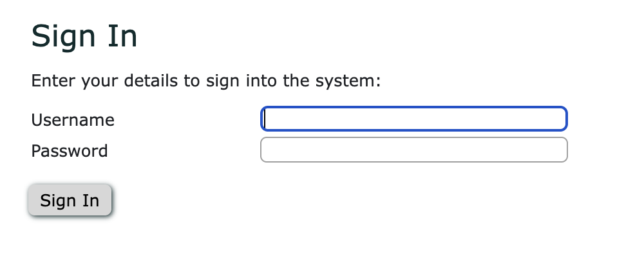Click the gray-bordered Password field
The width and height of the screenshot is (644, 258).
[413, 150]
